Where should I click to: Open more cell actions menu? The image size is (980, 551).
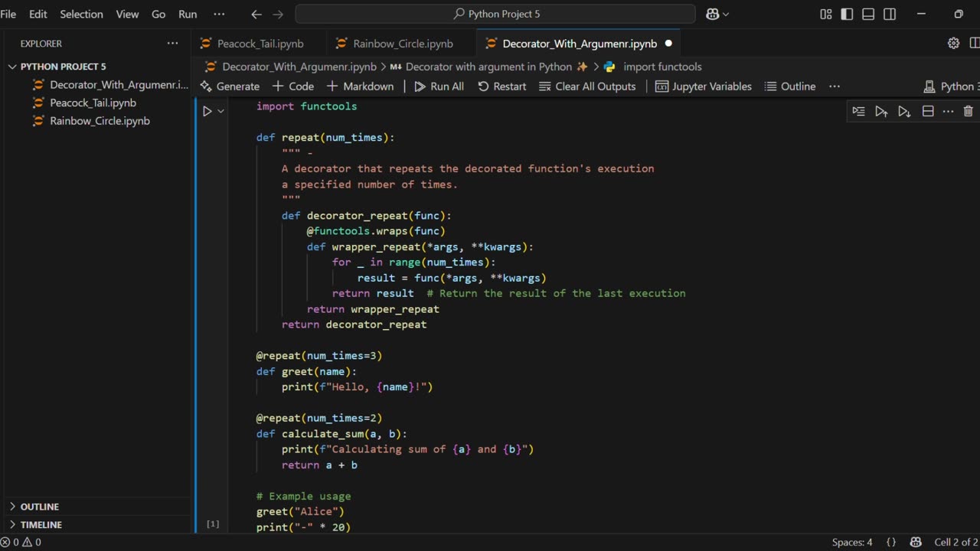[948, 111]
